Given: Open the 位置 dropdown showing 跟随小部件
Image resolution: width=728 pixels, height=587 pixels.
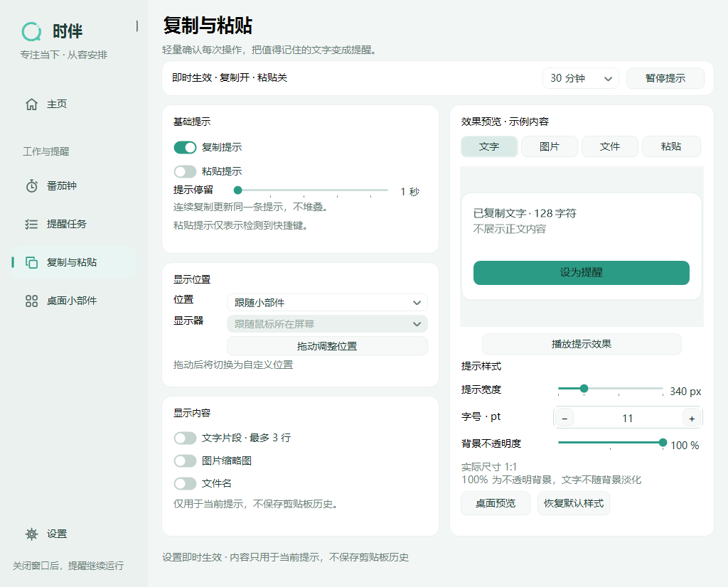Looking at the screenshot, I should (327, 303).
